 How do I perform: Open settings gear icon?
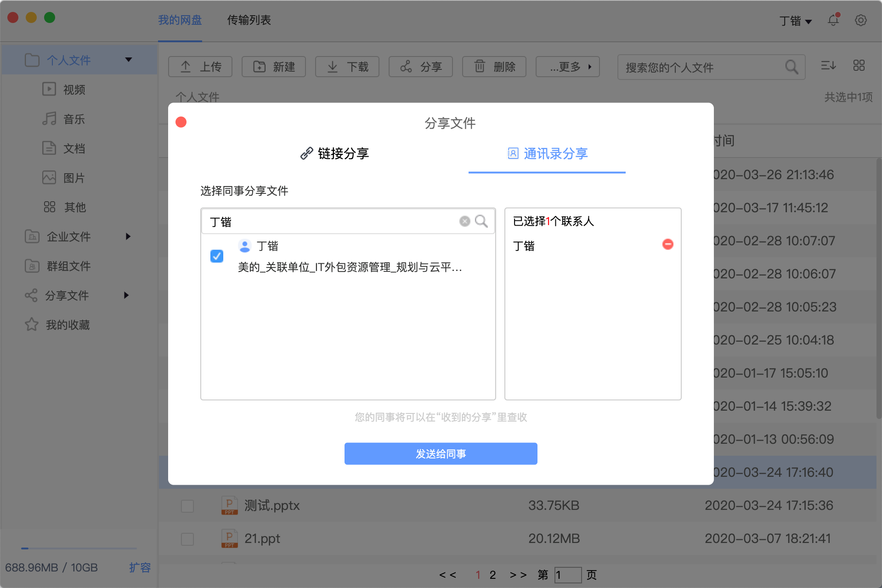(x=860, y=20)
